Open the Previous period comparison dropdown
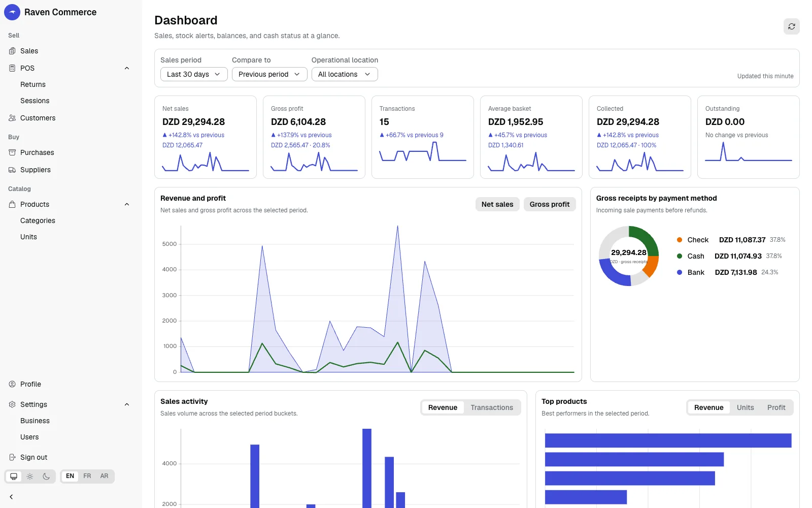 click(x=269, y=74)
